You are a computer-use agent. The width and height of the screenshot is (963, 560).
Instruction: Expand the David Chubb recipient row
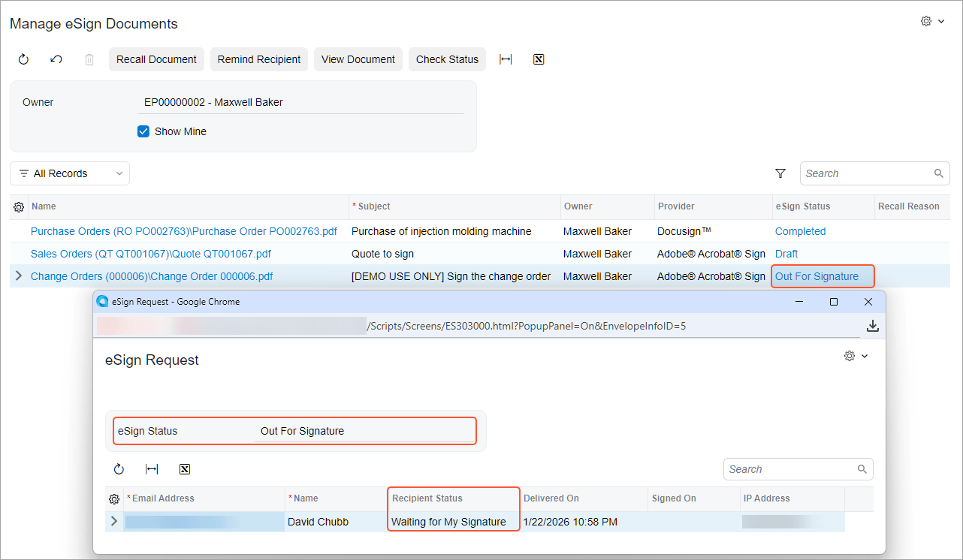114,521
